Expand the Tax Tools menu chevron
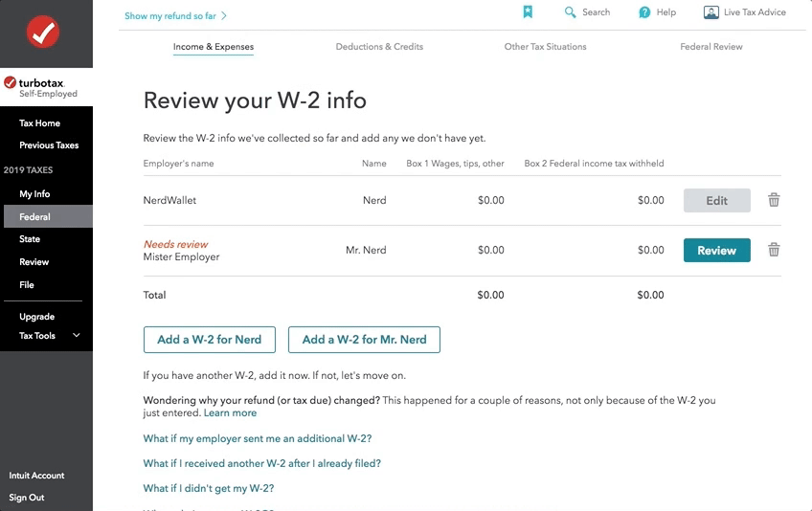 coord(77,336)
